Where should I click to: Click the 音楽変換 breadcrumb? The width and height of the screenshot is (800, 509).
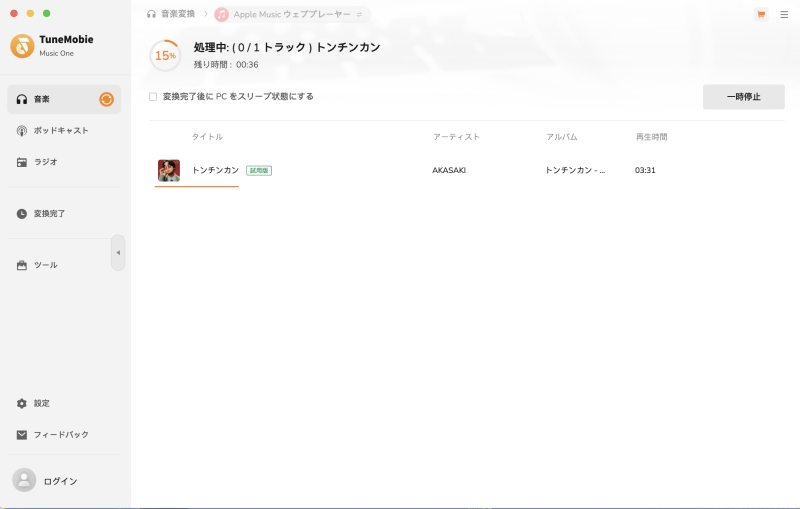coord(178,14)
